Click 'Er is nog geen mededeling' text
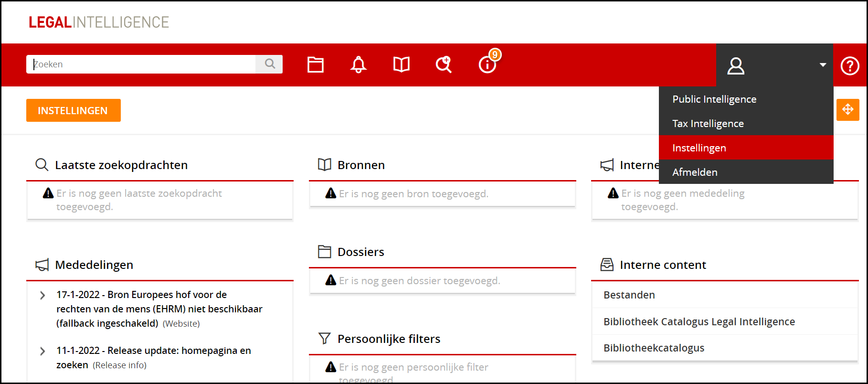 pyautogui.click(x=683, y=193)
